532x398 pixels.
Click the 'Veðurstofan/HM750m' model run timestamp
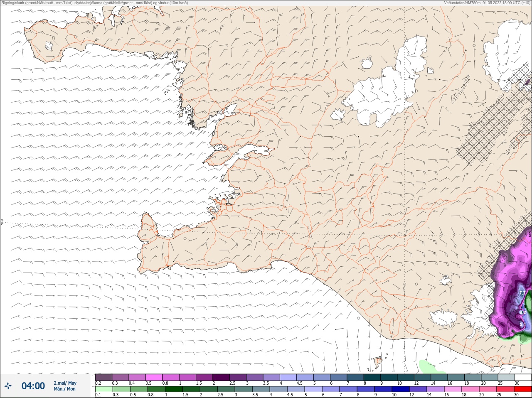click(486, 3)
